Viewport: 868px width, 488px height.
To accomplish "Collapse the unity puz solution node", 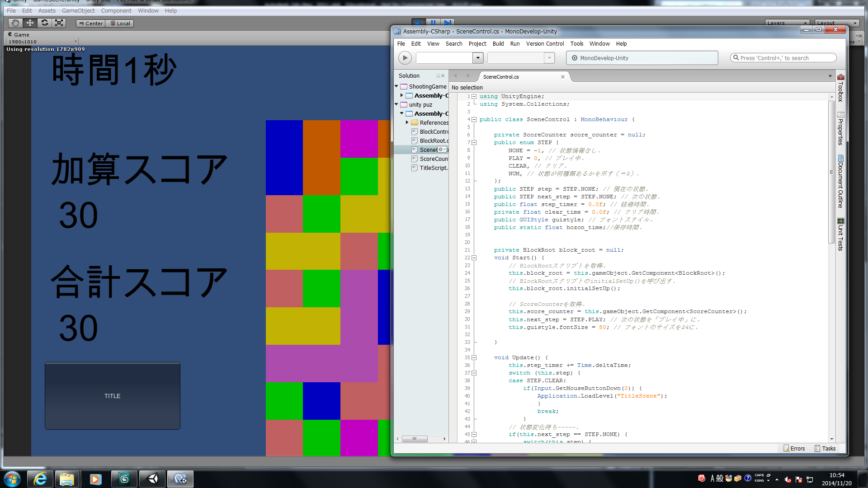I will (396, 104).
